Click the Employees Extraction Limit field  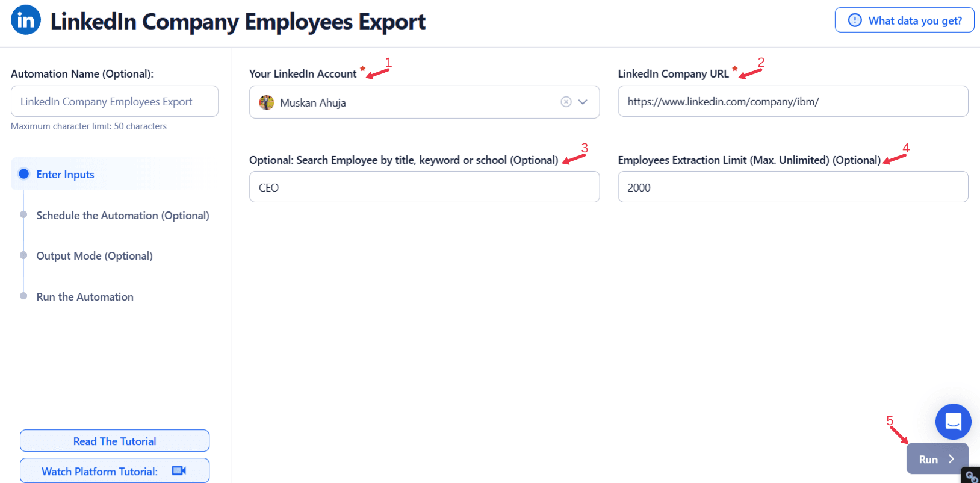click(x=792, y=187)
